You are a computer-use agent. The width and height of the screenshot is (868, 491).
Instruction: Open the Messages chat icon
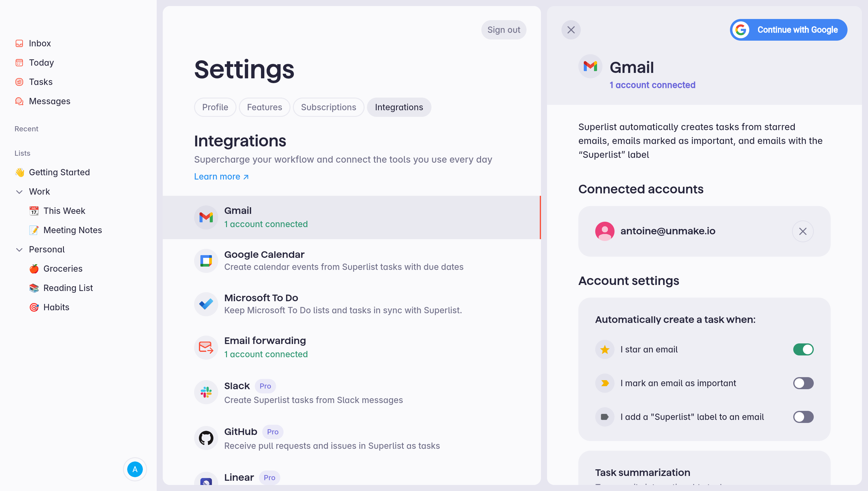19,101
